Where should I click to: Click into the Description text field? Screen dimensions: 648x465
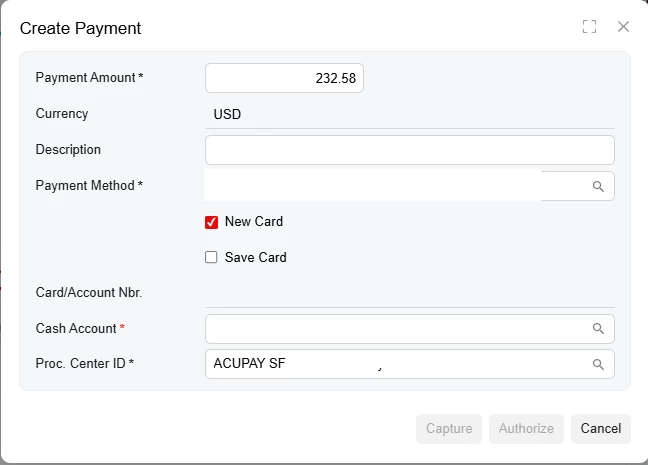point(409,150)
